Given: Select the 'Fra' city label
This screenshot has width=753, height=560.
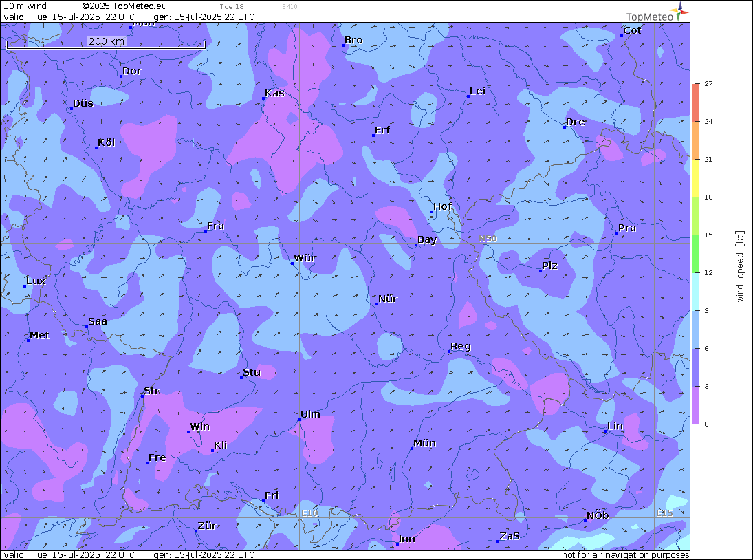Looking at the screenshot, I should coord(215,226).
